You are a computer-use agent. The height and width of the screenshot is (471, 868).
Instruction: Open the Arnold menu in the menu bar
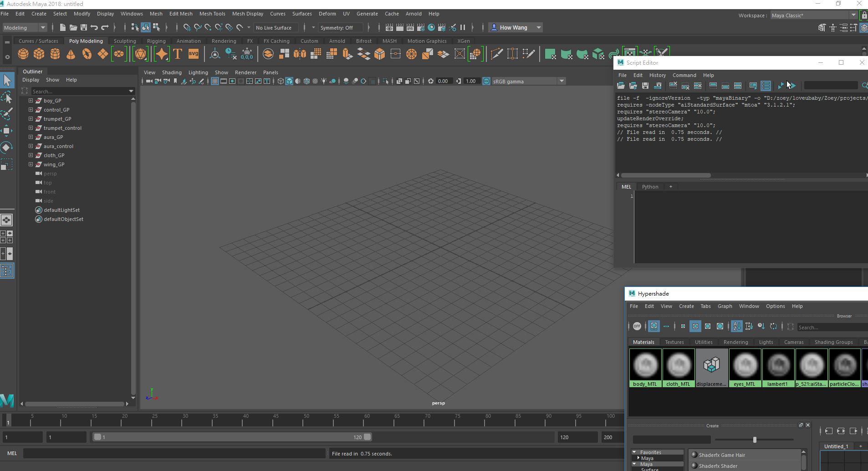click(414, 14)
